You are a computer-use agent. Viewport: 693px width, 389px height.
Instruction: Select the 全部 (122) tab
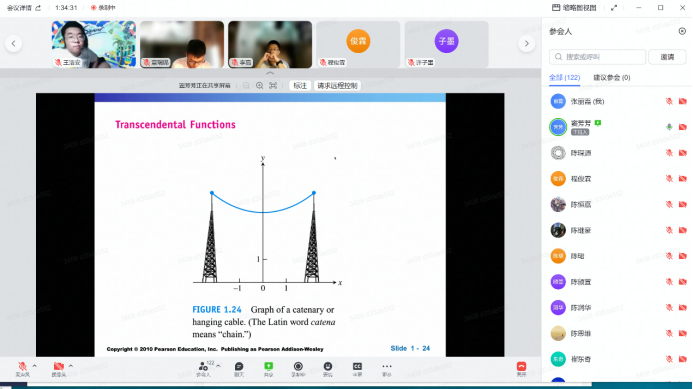coord(564,78)
